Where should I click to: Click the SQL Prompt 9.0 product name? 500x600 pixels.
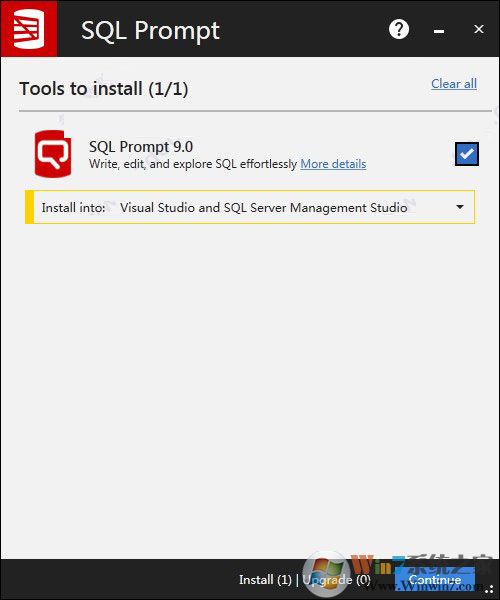[x=141, y=147]
